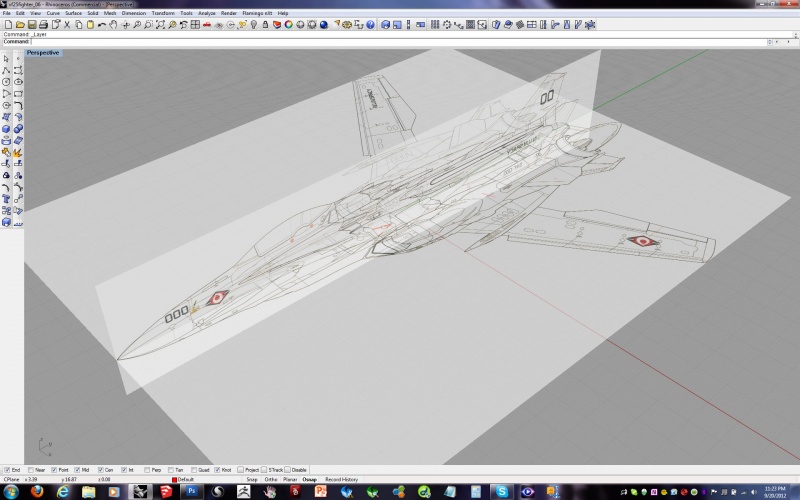Click the command history scroll arrow

[x=795, y=35]
